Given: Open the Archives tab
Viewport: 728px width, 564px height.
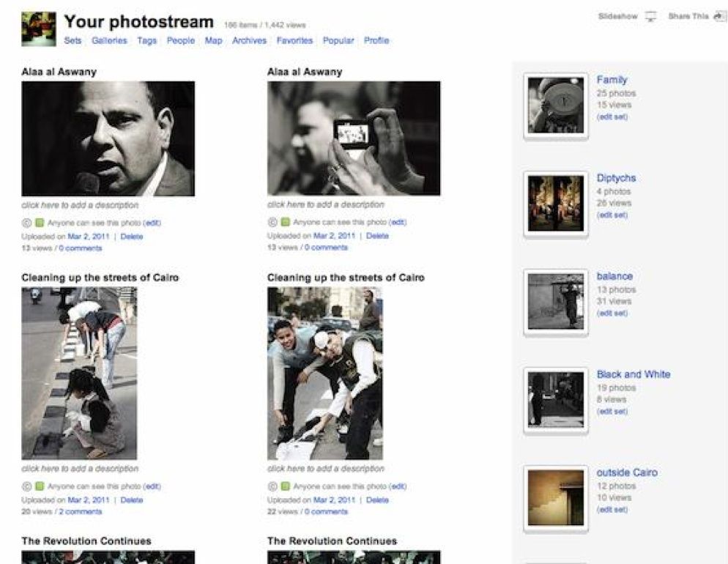Looking at the screenshot, I should click(x=249, y=41).
